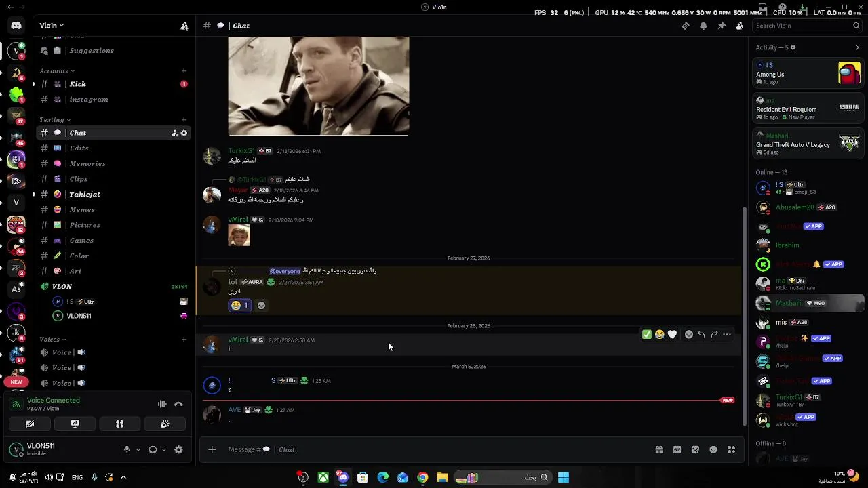The image size is (868, 488).
Task: Open headphones output options arrow
Action: click(163, 449)
